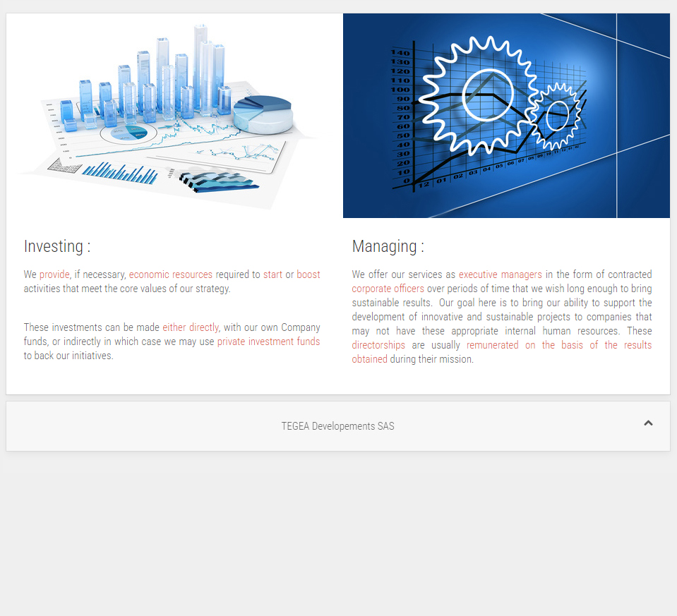Click the highlighted word "directorships"
The width and height of the screenshot is (677, 616).
378,345
